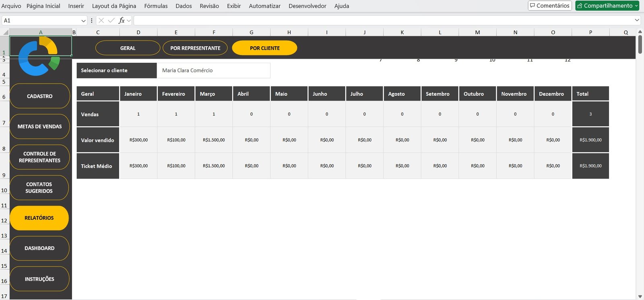Switch to the GERAL report view
This screenshot has height=300, width=644.
[128, 48]
